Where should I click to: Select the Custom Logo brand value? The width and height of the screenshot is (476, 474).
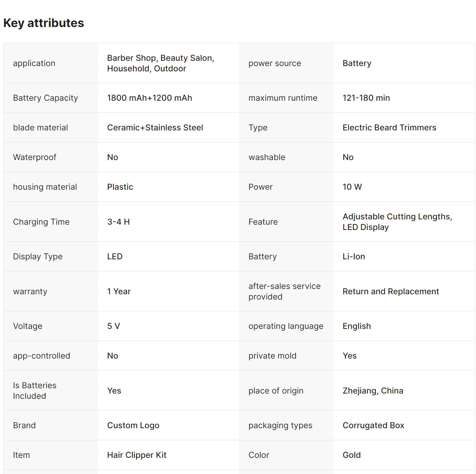133,425
